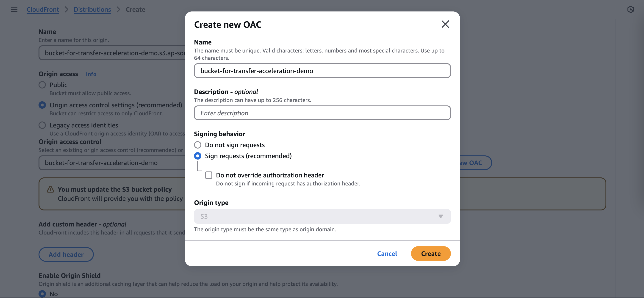This screenshot has width=644, height=298.
Task: Click the Description input field
Action: tap(322, 113)
